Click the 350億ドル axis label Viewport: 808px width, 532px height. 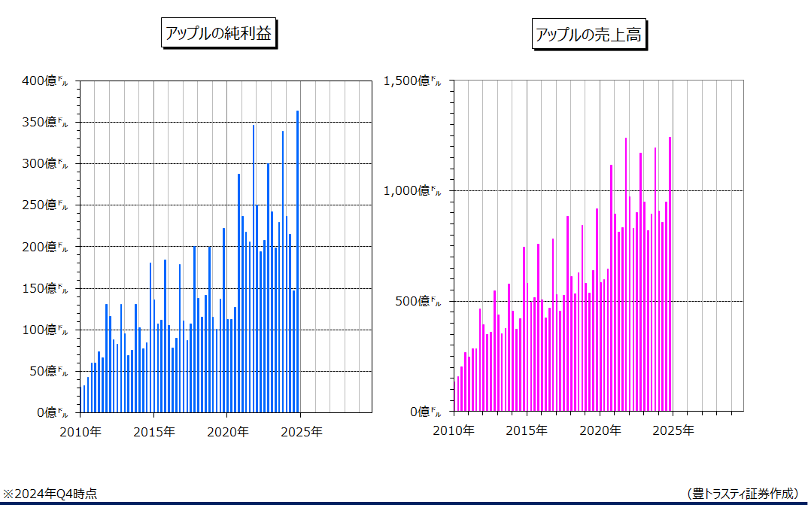pyautogui.click(x=45, y=122)
